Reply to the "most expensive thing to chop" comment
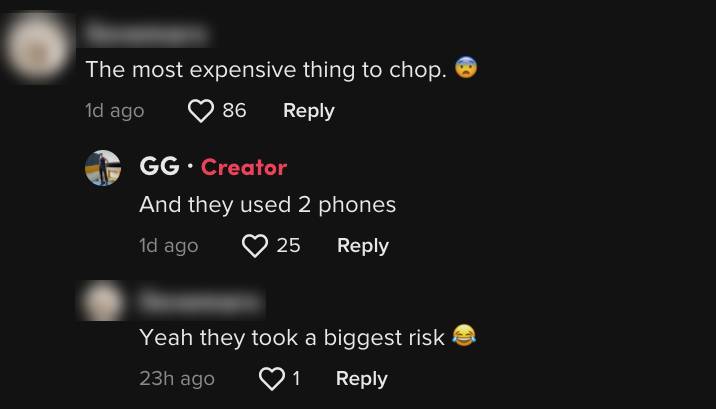The image size is (716, 409). pos(309,111)
